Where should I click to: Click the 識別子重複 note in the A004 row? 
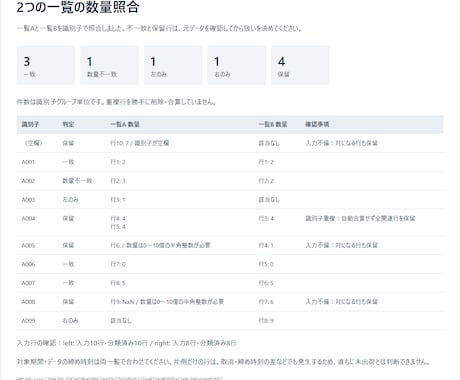[360, 218]
